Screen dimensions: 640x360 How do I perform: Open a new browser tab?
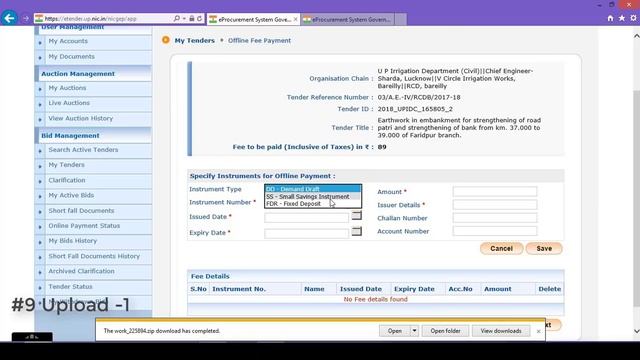pyautogui.click(x=400, y=19)
